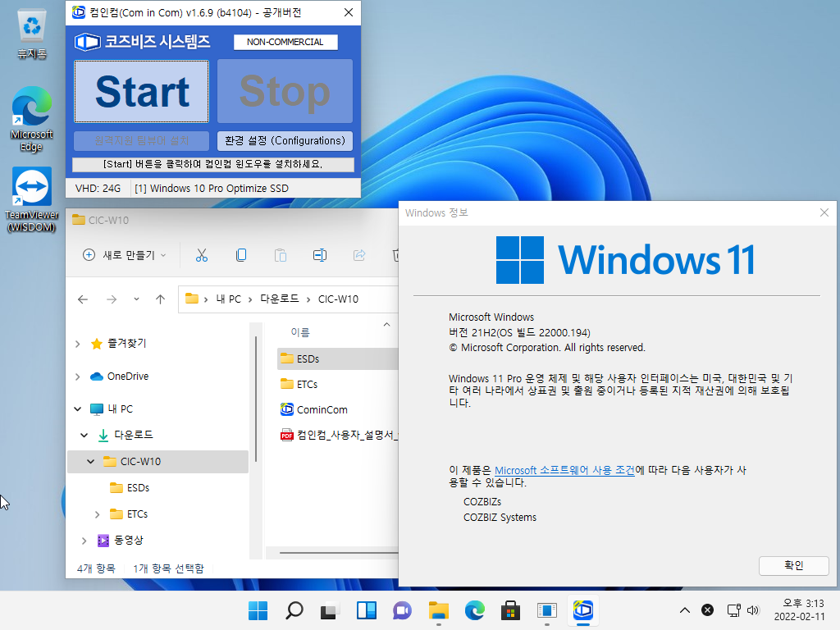Open 환경 설정 (Configurations) in ComInCom
This screenshot has width=840, height=630.
click(x=285, y=141)
